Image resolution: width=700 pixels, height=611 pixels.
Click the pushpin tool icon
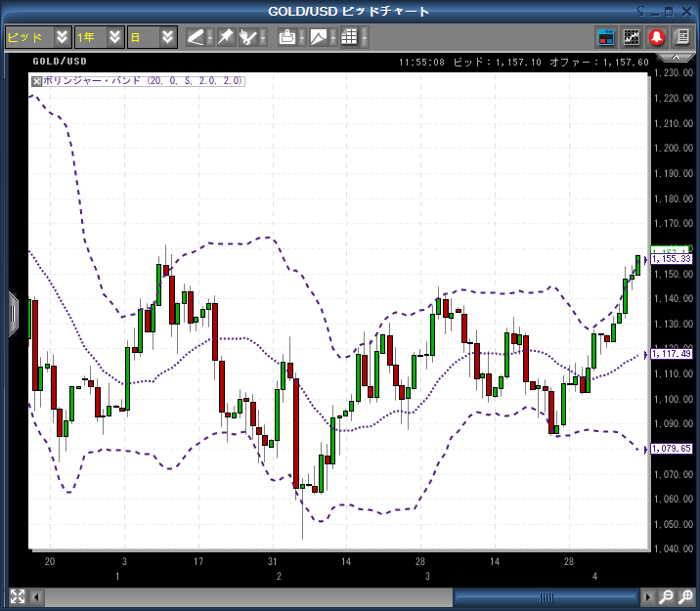pyautogui.click(x=225, y=37)
